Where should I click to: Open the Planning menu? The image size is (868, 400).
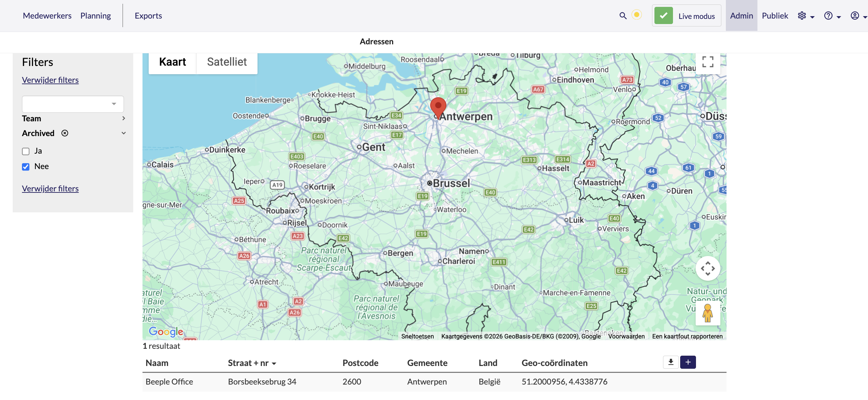[95, 16]
